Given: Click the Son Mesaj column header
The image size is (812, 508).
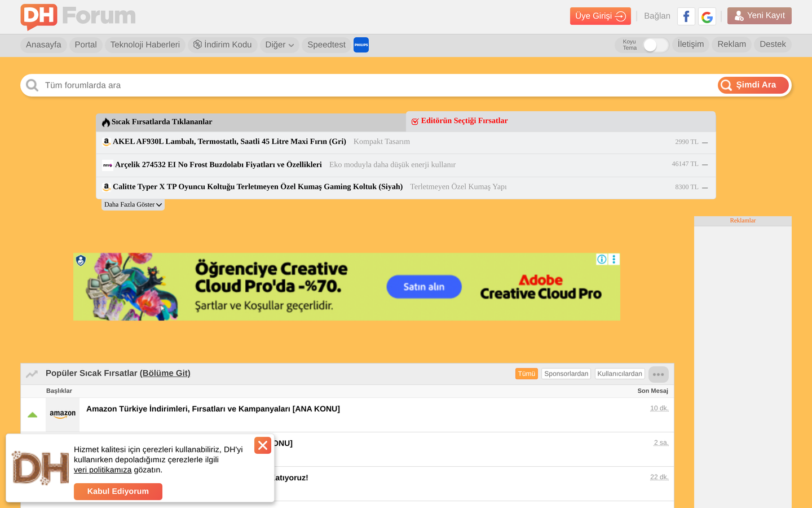Looking at the screenshot, I should tap(653, 391).
